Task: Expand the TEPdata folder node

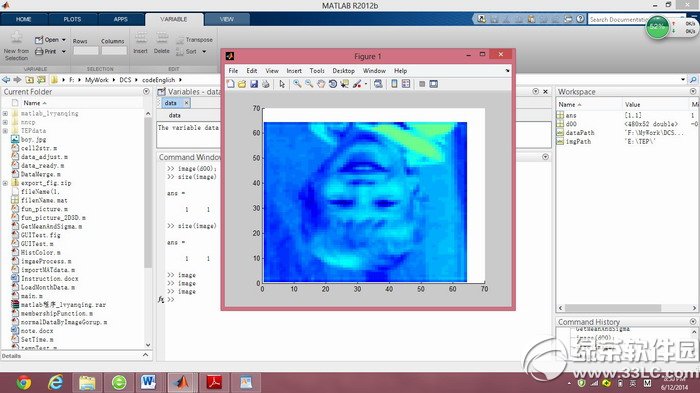Action: (5, 131)
